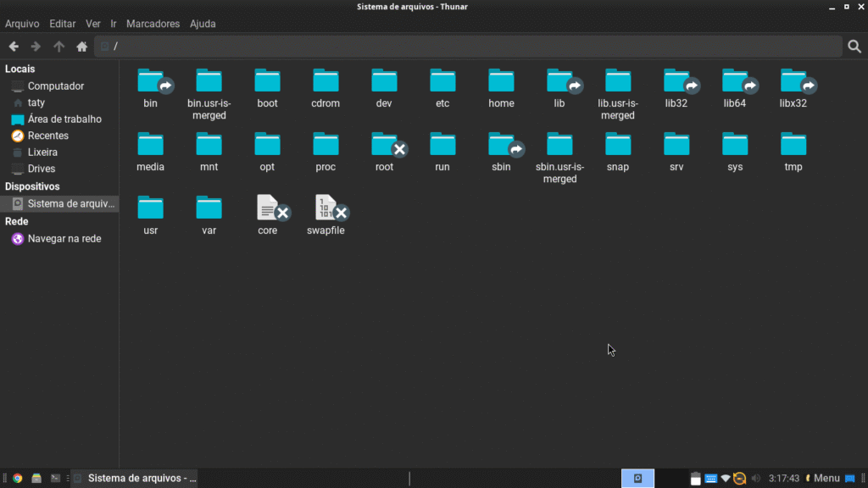Launch the terminal from the taskbar
868x488 pixels.
point(55,479)
